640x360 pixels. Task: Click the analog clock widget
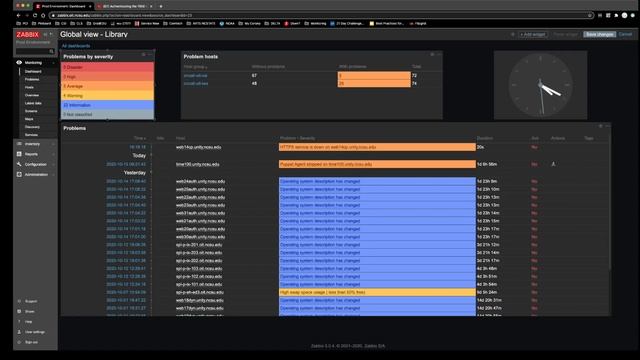(540, 85)
